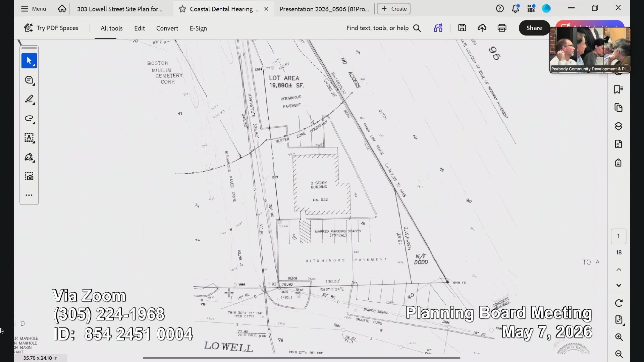
Task: Select the All tools tab
Action: tap(112, 28)
